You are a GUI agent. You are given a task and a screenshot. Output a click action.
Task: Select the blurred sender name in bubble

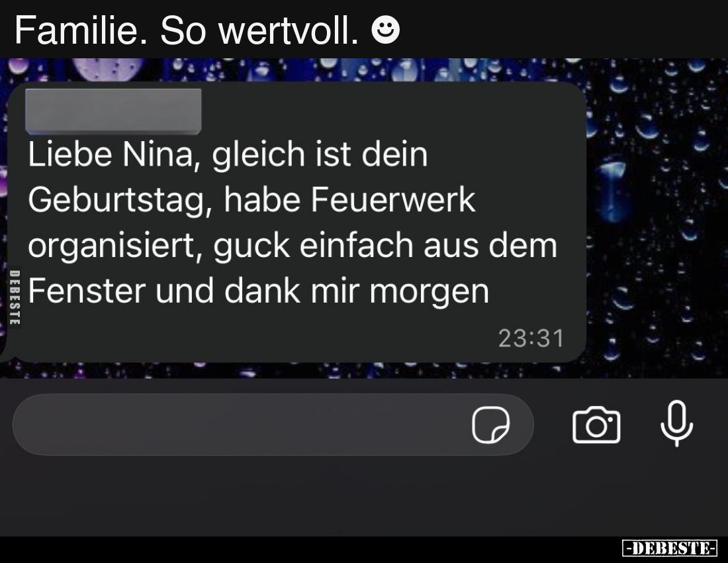tap(113, 111)
